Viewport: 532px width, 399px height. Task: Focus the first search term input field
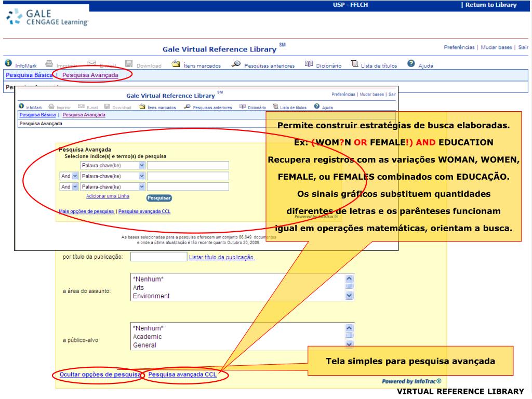coord(188,165)
